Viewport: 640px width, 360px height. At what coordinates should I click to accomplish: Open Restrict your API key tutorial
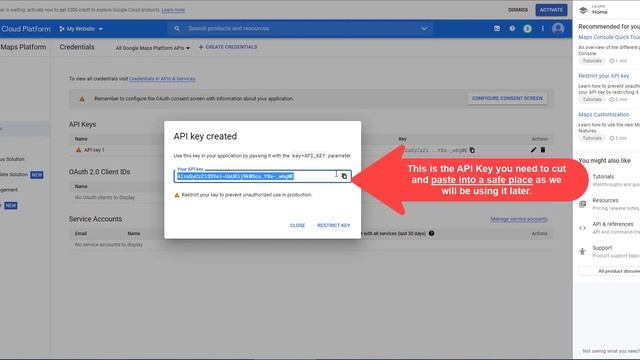pos(603,76)
